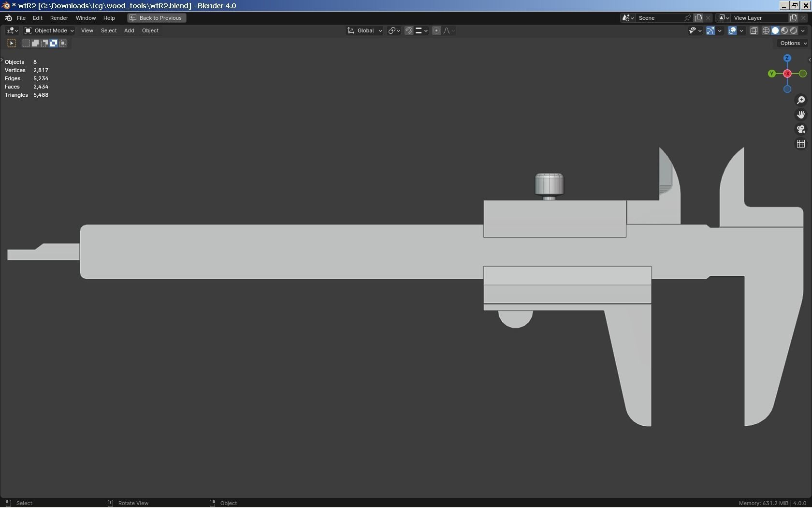The image size is (812, 508).
Task: Open the viewport Select menu
Action: pyautogui.click(x=109, y=30)
